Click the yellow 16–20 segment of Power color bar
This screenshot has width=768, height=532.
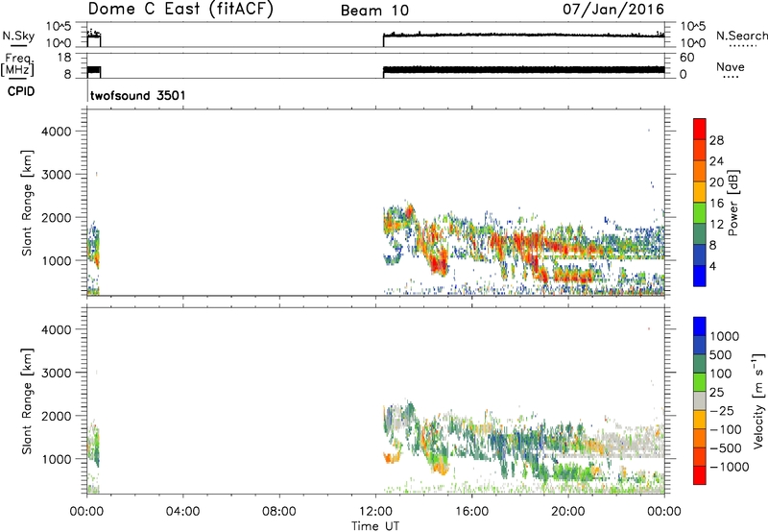[700, 192]
